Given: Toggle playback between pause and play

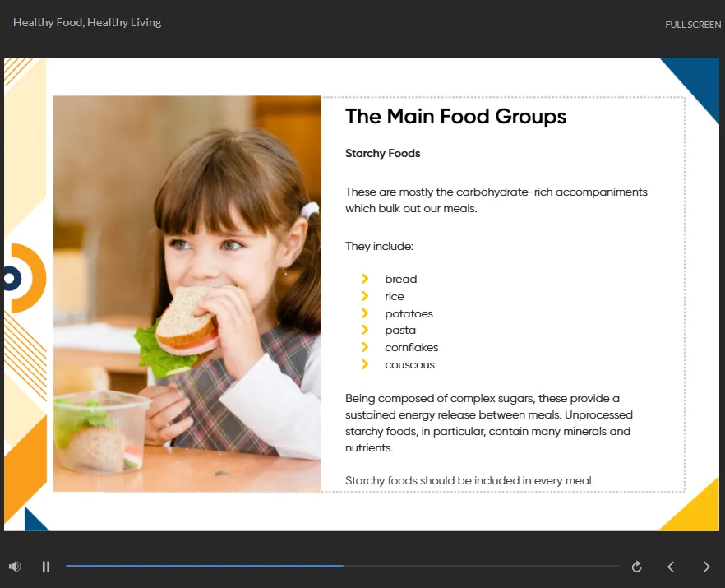Looking at the screenshot, I should pos(46,566).
